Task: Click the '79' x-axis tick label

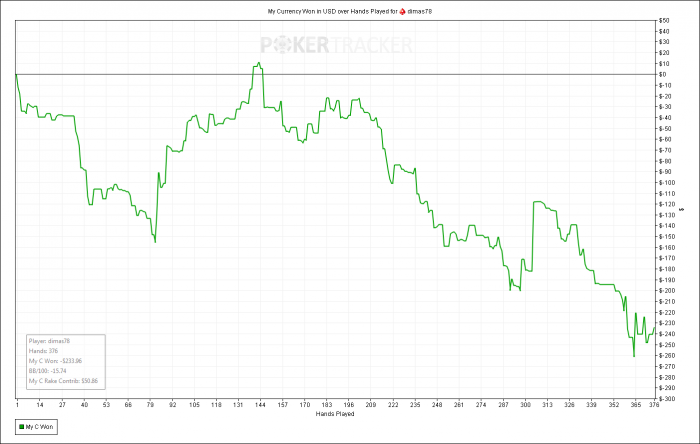Action: 150,405
